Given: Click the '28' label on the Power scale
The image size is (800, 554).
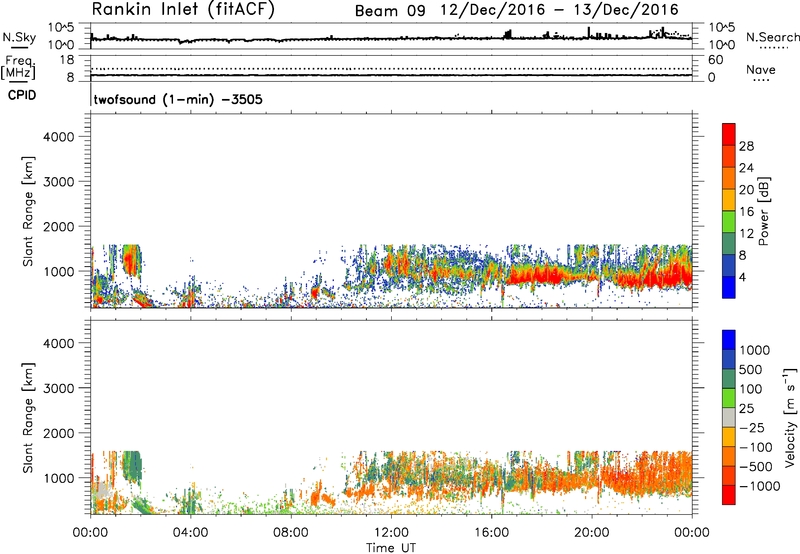Looking at the screenshot, I should point(746,146).
